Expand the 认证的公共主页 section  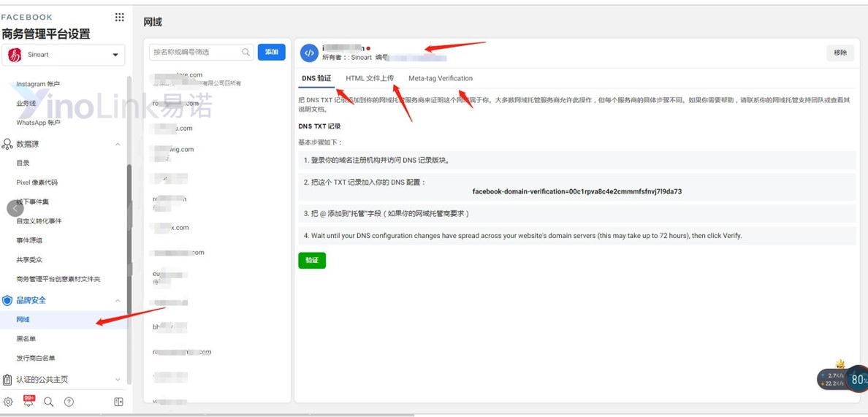(x=118, y=380)
